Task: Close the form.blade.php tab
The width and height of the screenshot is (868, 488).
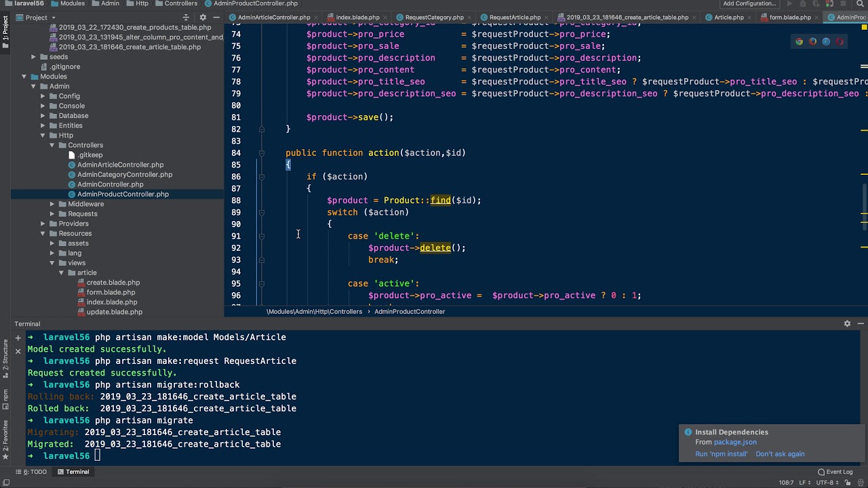Action: pyautogui.click(x=816, y=18)
